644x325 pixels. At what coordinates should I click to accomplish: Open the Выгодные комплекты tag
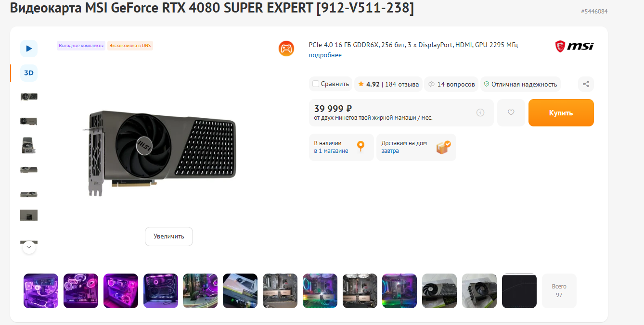[x=81, y=46]
